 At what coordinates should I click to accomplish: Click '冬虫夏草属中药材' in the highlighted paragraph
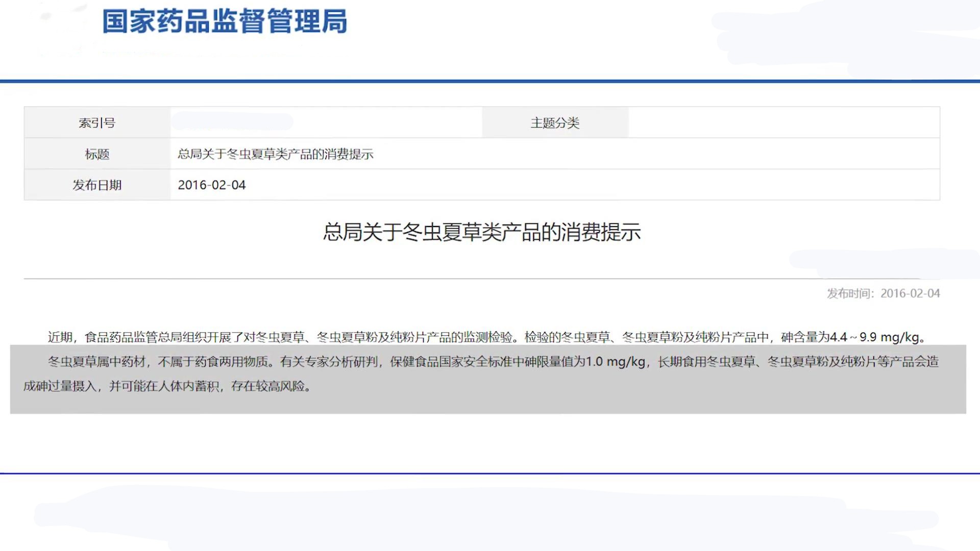point(97,362)
